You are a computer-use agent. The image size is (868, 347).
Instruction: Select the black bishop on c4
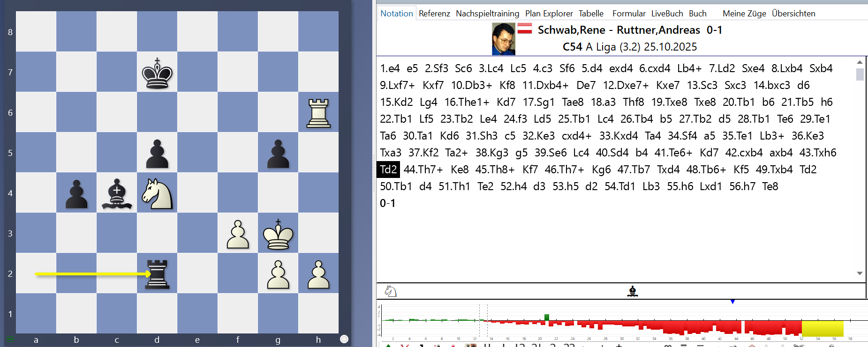tap(117, 193)
